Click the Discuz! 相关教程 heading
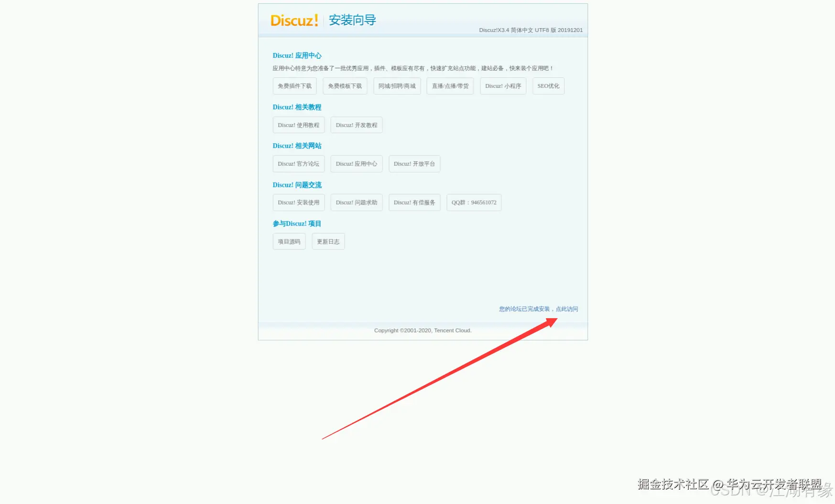835x504 pixels. 297,107
